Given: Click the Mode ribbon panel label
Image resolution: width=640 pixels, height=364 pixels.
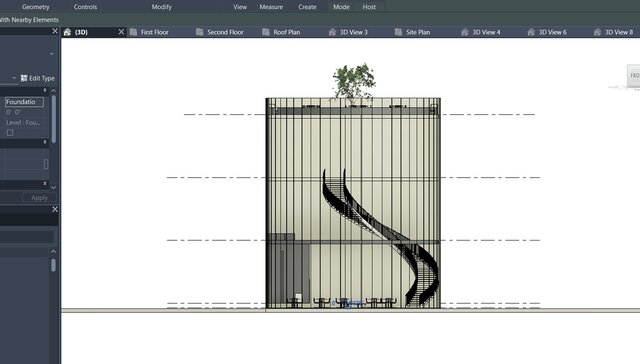Looking at the screenshot, I should click(x=341, y=7).
